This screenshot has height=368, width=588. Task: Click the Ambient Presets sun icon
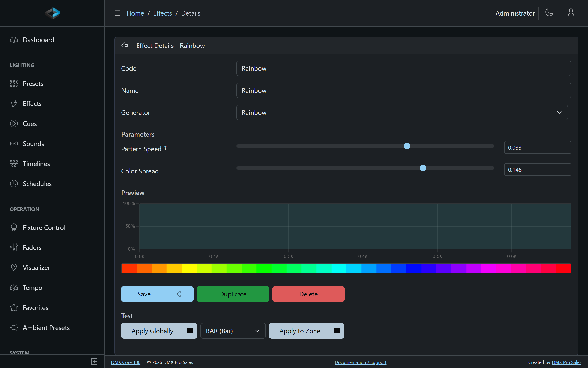(14, 328)
